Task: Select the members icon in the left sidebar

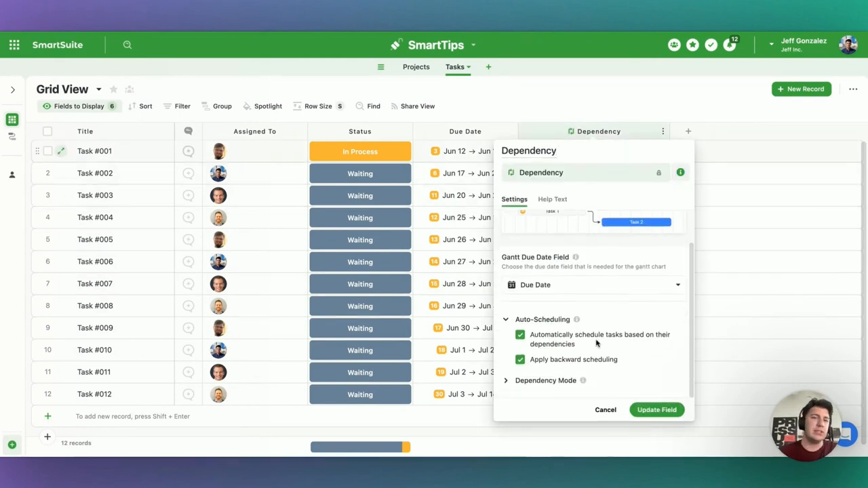Action: point(12,175)
